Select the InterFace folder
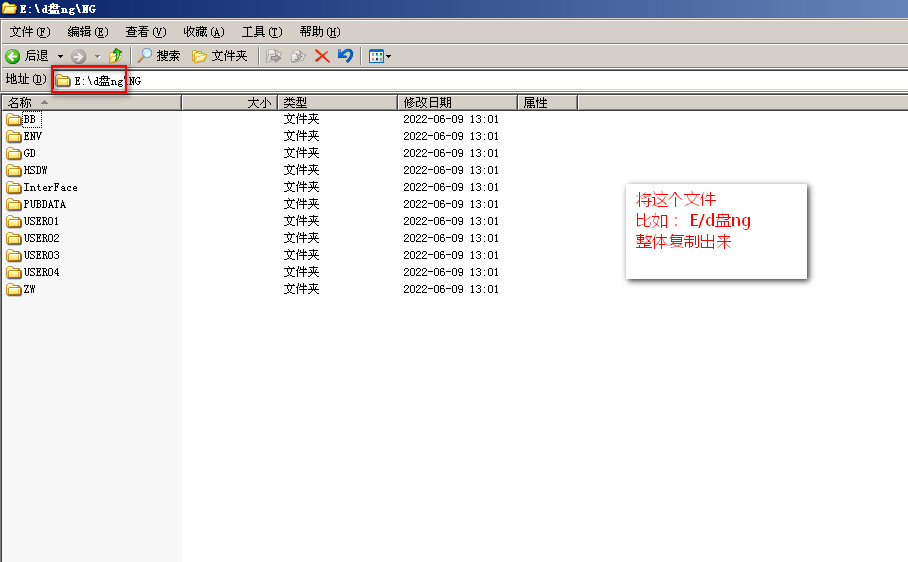908x562 pixels. click(50, 187)
